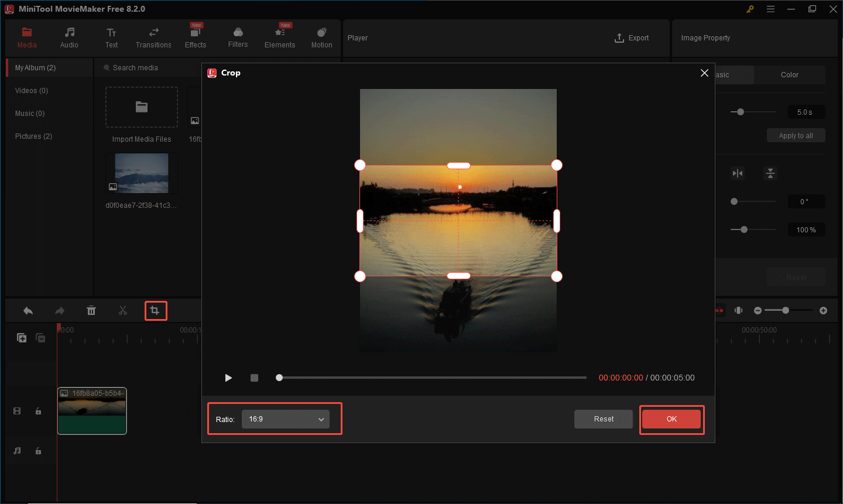Image resolution: width=843 pixels, height=504 pixels.
Task: Click the red playhead marker on timeline
Action: coord(59,328)
